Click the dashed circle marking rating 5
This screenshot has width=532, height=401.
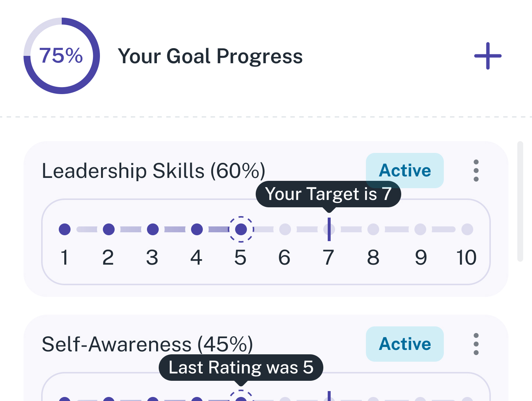coord(241,229)
